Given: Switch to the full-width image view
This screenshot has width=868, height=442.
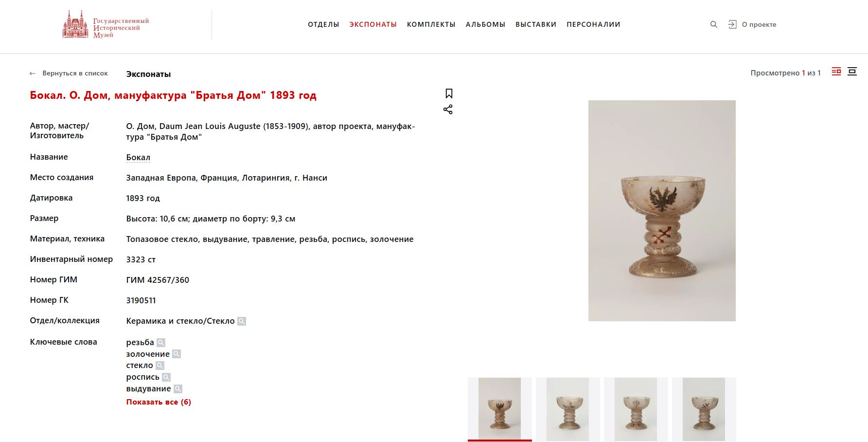Looking at the screenshot, I should (x=852, y=72).
